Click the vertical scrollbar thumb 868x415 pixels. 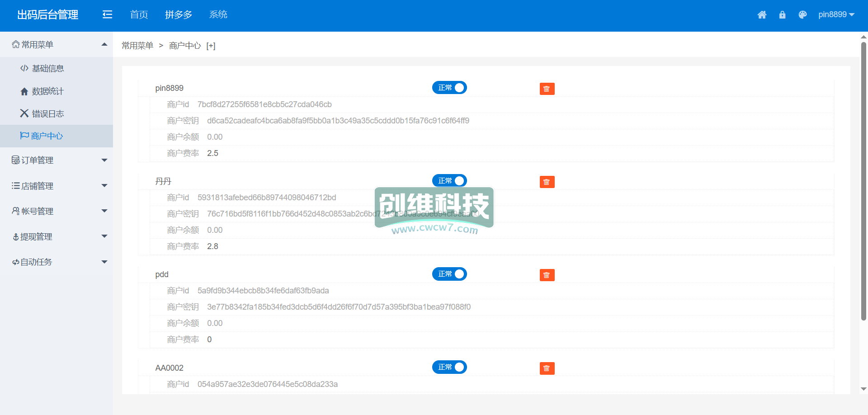click(x=863, y=181)
